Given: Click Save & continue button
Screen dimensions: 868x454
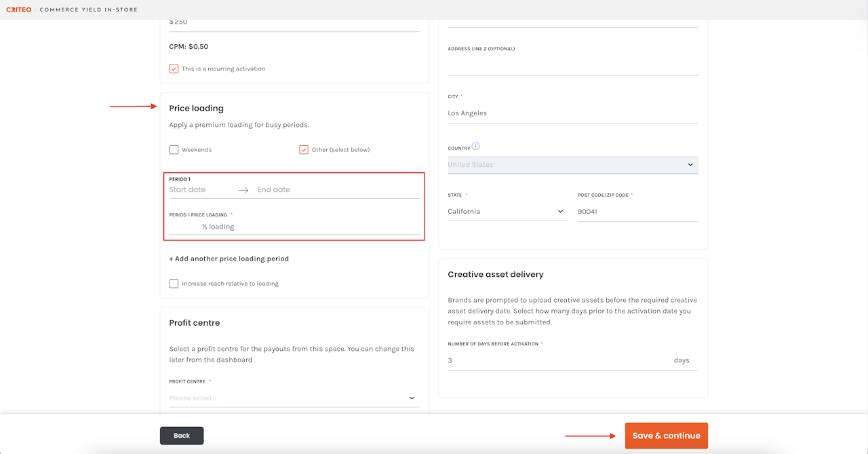Looking at the screenshot, I should point(666,436).
